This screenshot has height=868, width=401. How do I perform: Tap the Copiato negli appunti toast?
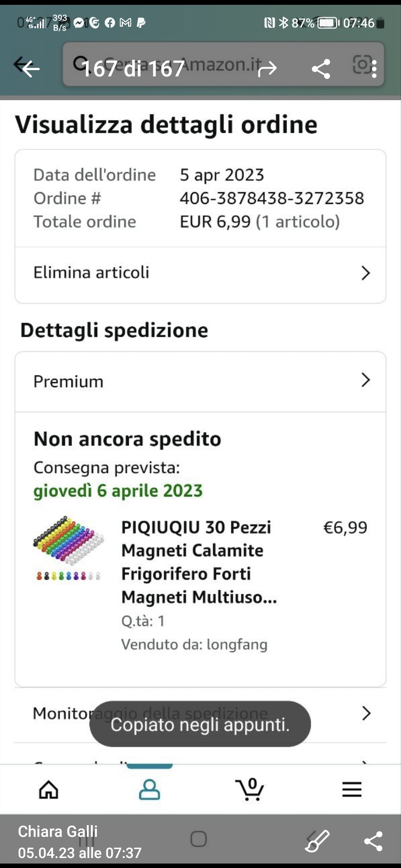point(200,724)
